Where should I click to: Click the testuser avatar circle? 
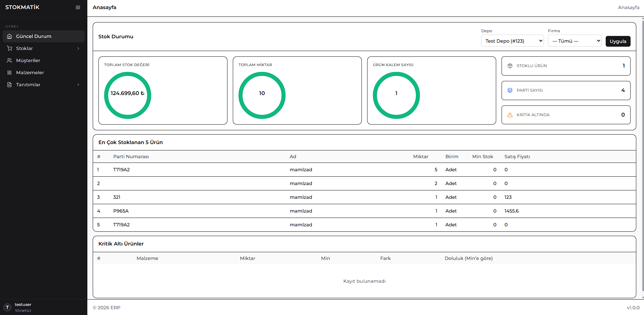pyautogui.click(x=7, y=307)
